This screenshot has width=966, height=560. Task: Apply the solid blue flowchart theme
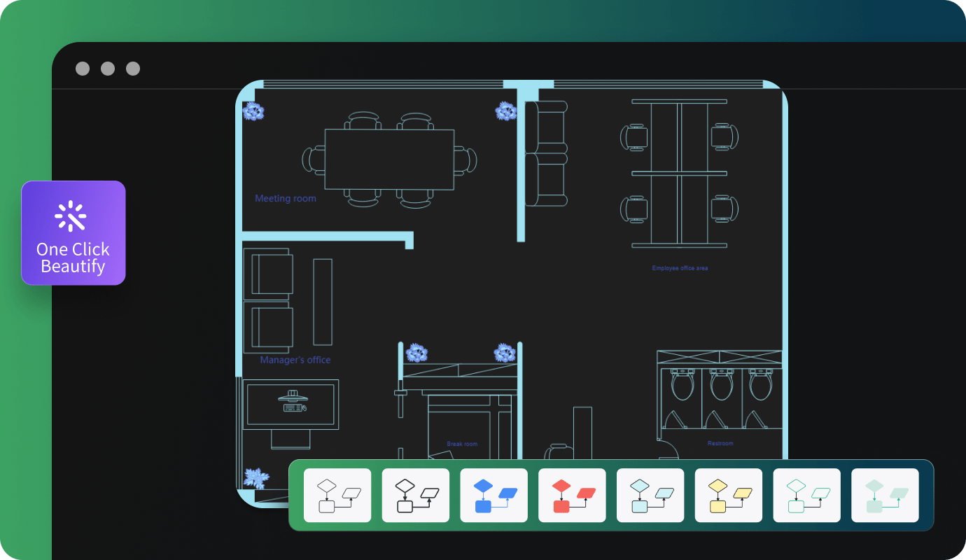494,496
